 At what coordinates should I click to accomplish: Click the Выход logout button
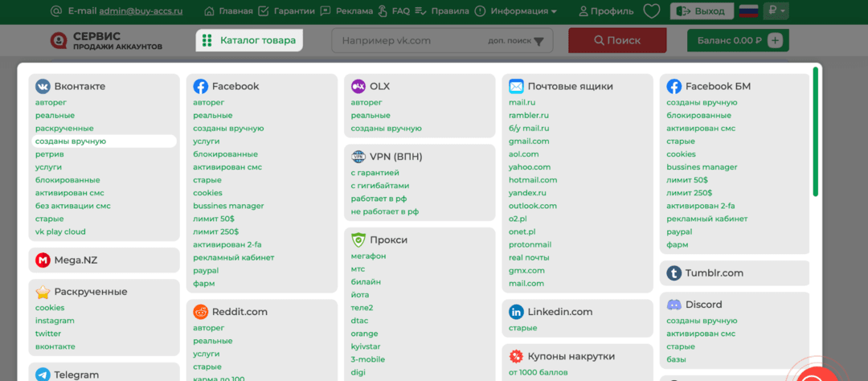(x=702, y=11)
